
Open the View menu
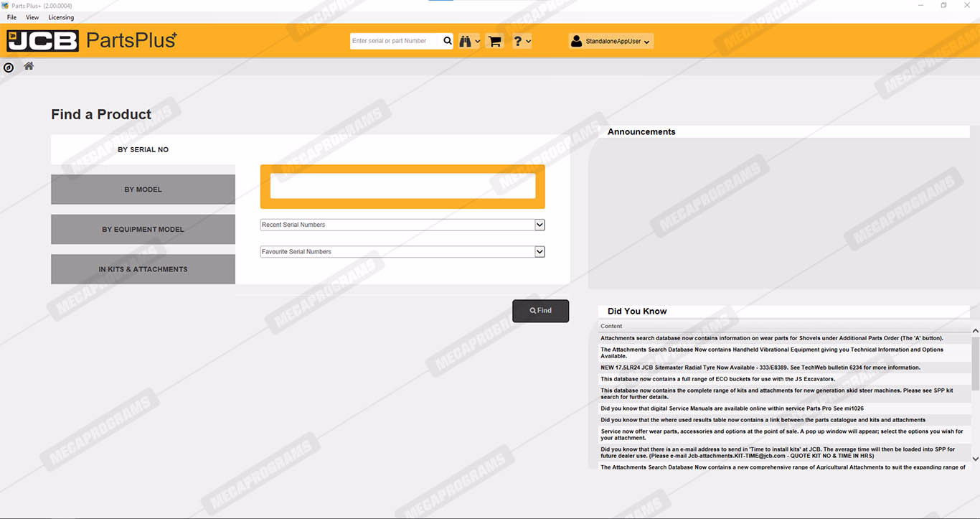(x=32, y=17)
